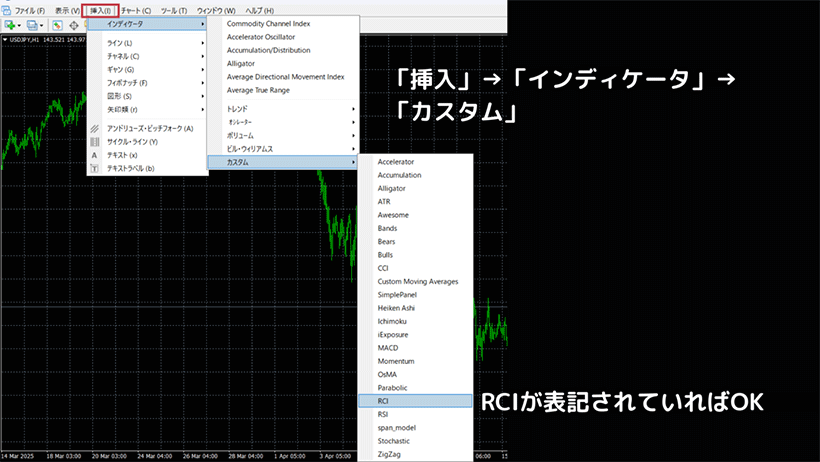820x462 pixels.
Task: Choose Custom Moving Averages indicator
Action: (x=415, y=281)
